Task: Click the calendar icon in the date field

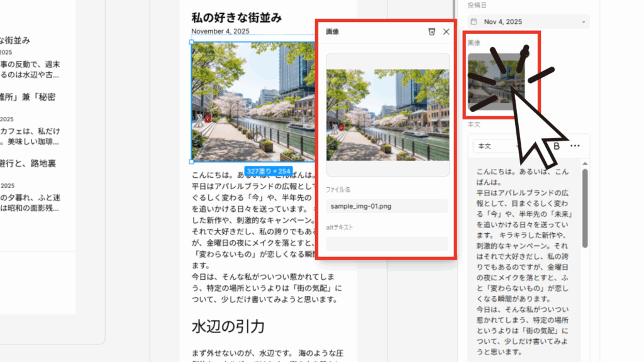Action: point(474,22)
